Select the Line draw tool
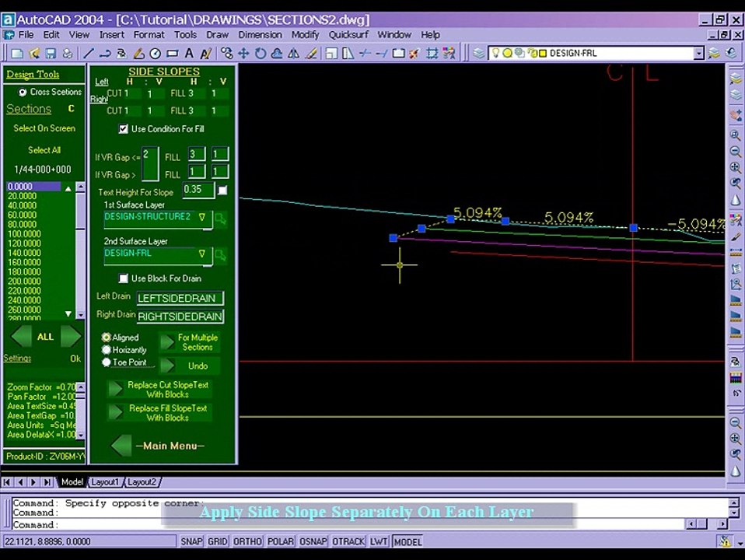The width and height of the screenshot is (745, 560). click(89, 53)
